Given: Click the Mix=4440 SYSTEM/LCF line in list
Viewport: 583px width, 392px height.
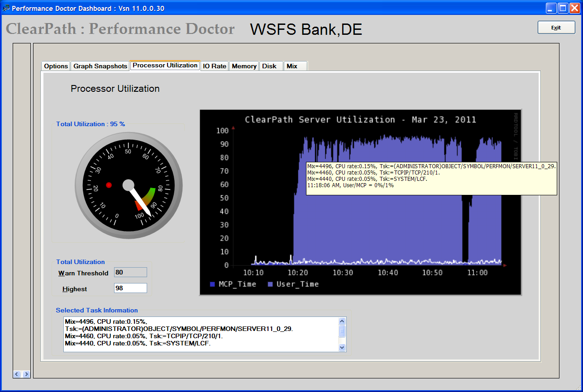Looking at the screenshot, I should click(x=138, y=344).
